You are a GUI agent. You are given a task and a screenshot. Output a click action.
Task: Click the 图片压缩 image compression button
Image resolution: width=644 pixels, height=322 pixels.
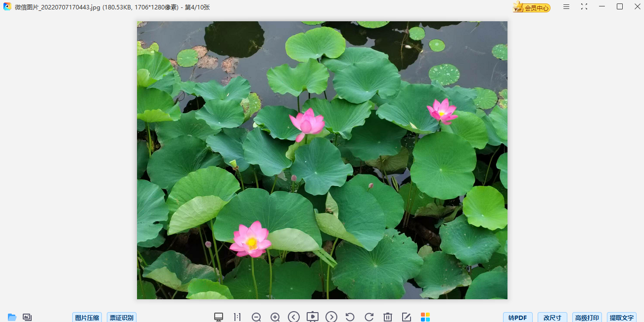point(87,318)
